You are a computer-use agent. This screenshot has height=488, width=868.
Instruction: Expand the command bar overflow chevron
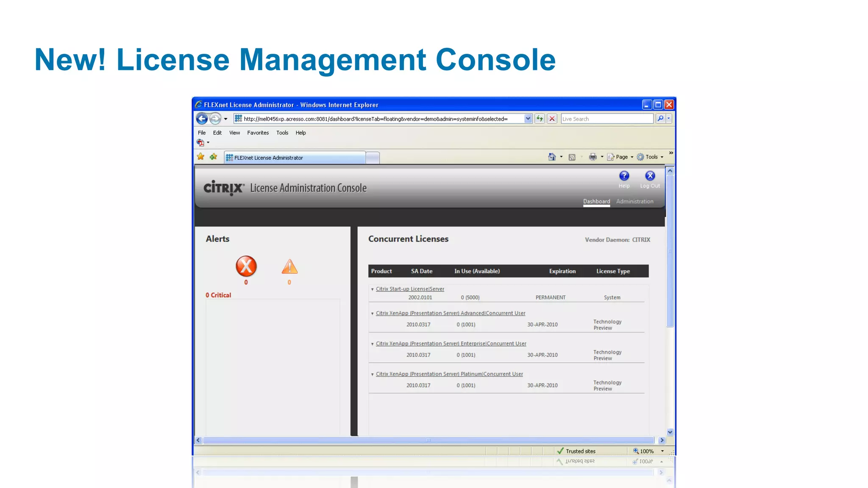point(671,153)
